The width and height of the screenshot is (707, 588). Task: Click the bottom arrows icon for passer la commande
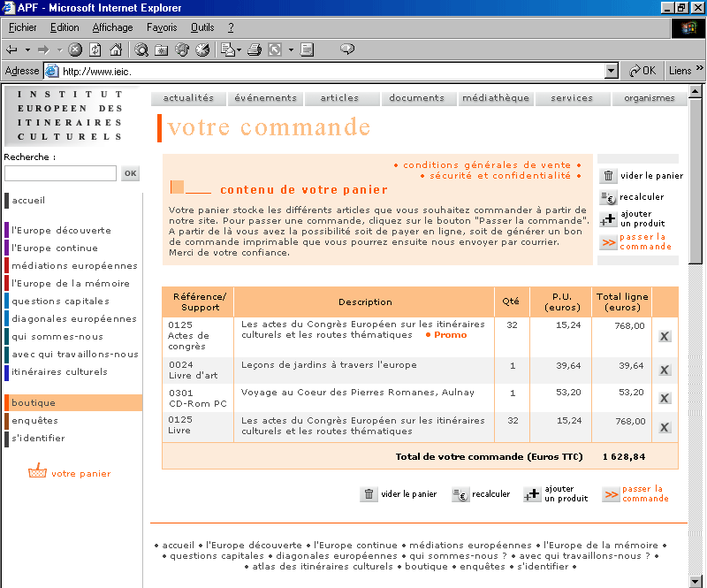tap(611, 494)
